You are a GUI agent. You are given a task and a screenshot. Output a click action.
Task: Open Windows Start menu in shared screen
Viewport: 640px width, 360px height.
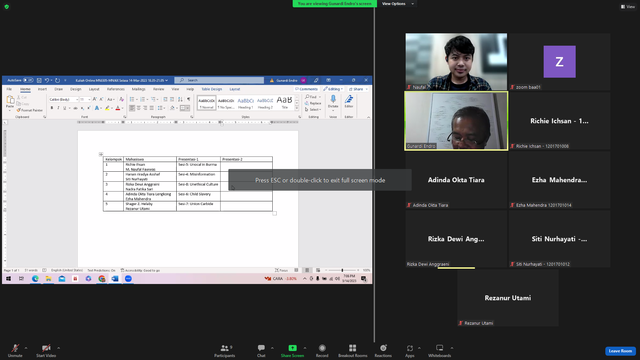pos(8,279)
